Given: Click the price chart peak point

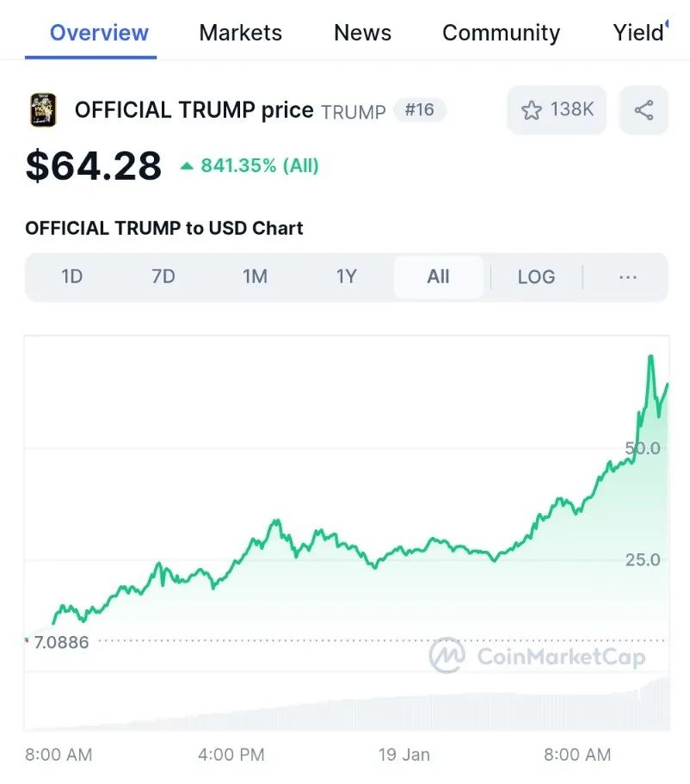Looking at the screenshot, I should pyautogui.click(x=650, y=356).
